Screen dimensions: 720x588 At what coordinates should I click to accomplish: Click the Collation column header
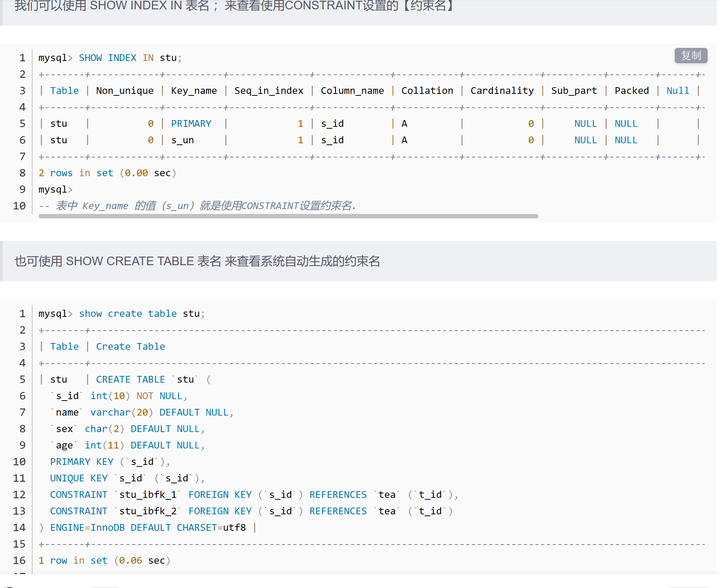(x=427, y=91)
